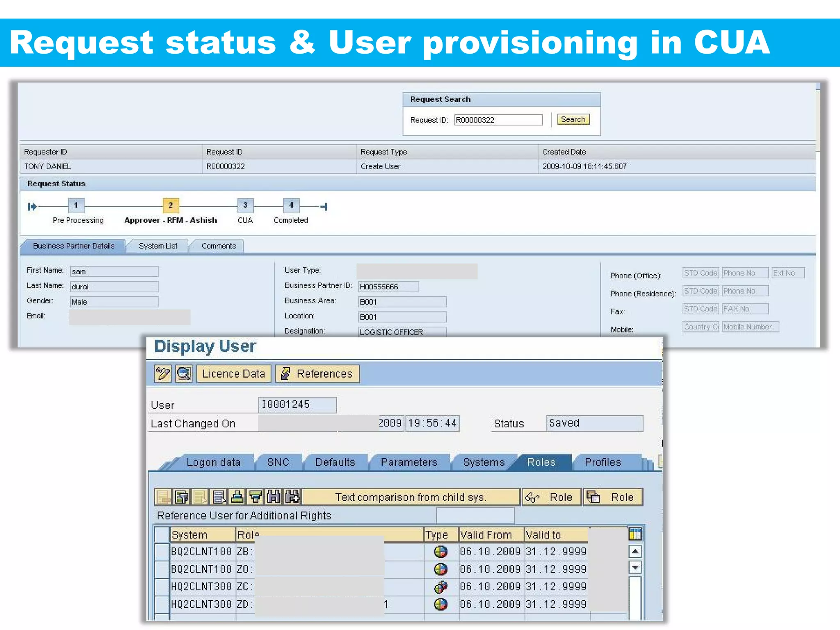This screenshot has height=630, width=840.
Task: Click the filter funnel icon in roles toolbar
Action: pos(256,497)
